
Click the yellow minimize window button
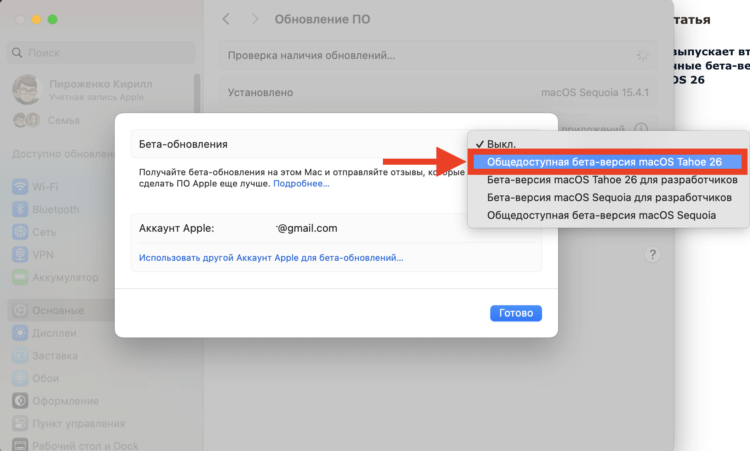coord(36,19)
